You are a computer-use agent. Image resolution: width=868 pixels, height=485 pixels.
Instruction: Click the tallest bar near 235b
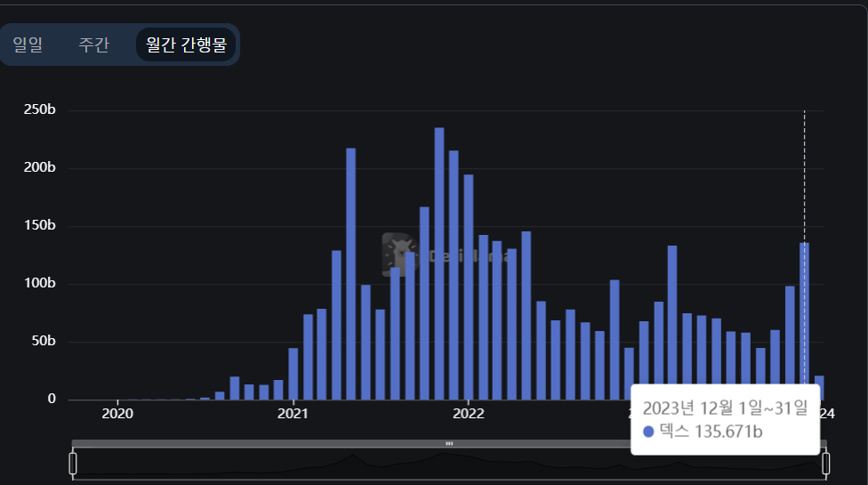click(x=439, y=263)
